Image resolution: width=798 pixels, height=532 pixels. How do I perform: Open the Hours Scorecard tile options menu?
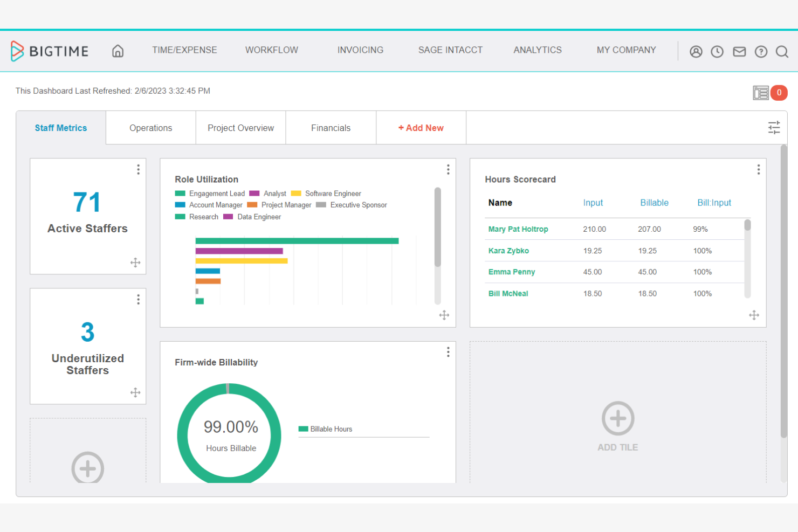pos(759,169)
